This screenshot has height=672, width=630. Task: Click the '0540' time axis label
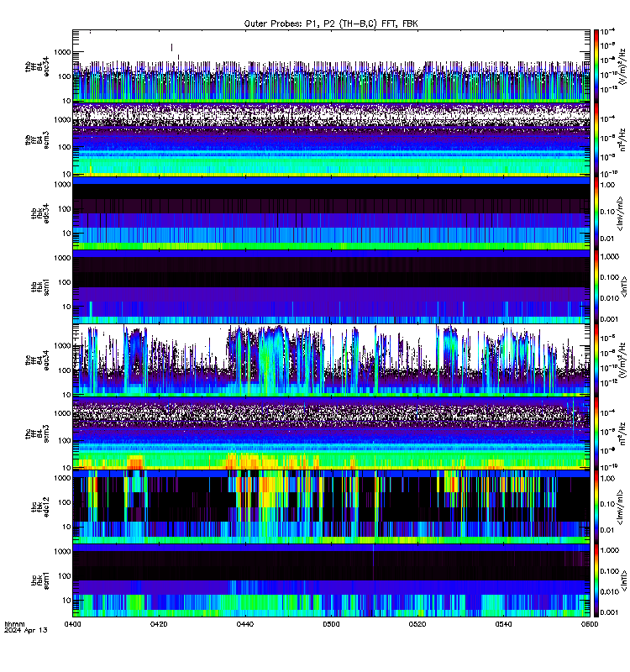(x=503, y=624)
